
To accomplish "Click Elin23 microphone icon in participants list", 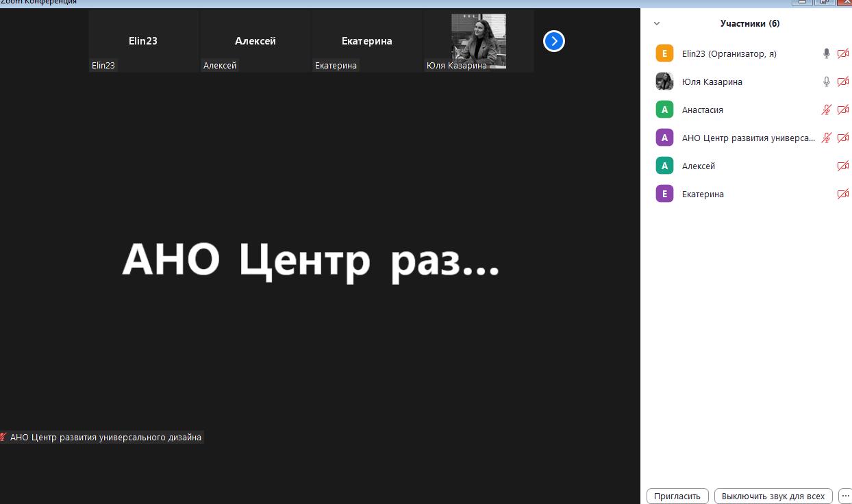I will (x=827, y=53).
